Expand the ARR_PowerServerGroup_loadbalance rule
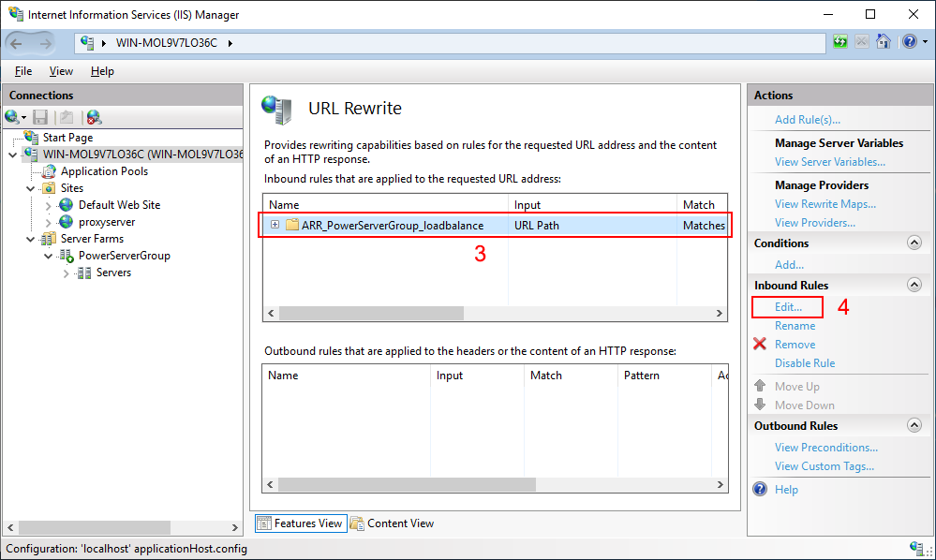Viewport: 936px width, 560px height. point(275,225)
